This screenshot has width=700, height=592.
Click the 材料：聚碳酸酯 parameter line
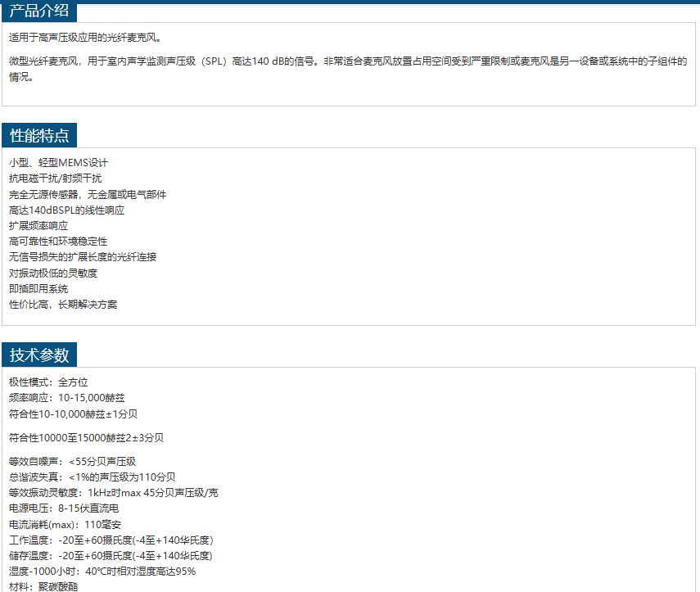[x=43, y=587]
